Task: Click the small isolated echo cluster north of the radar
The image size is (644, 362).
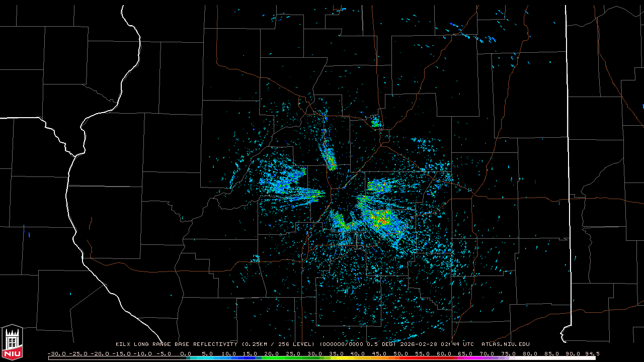Action: click(375, 121)
